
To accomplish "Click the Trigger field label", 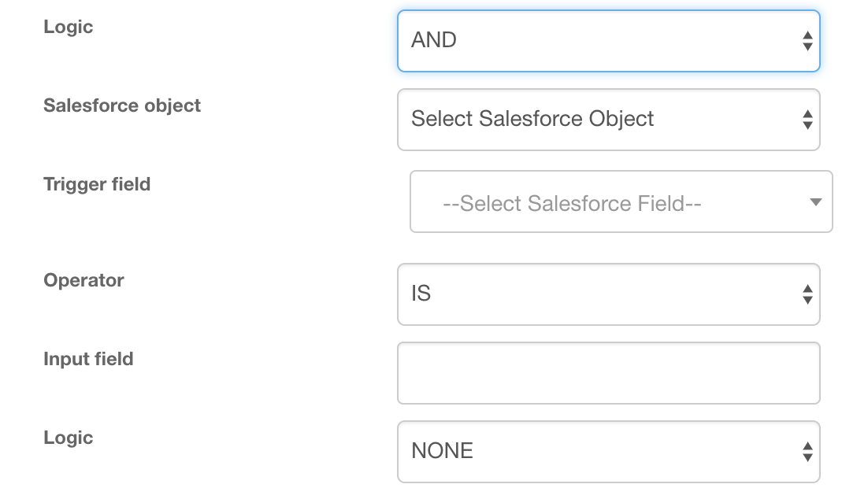I will click(x=97, y=184).
